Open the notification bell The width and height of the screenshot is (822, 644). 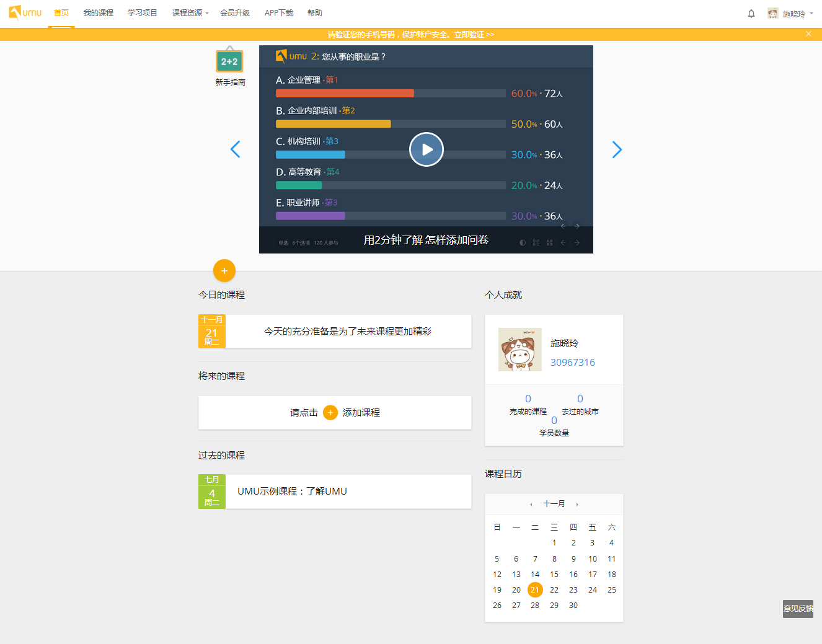(x=751, y=14)
